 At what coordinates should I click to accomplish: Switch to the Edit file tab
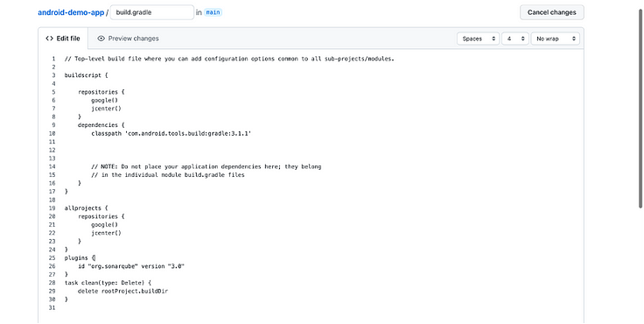pos(63,39)
